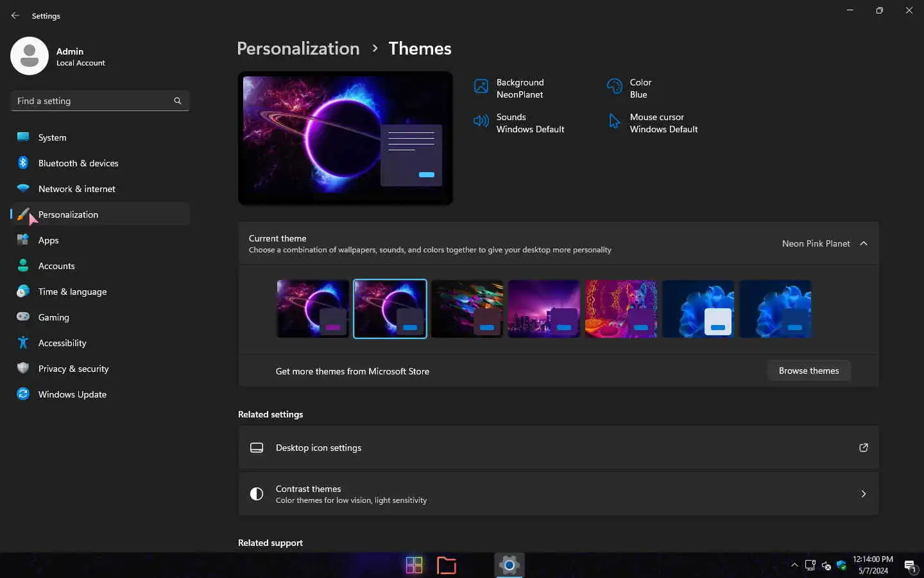
Task: Click the external link icon for Desktop icon settings
Action: click(864, 448)
